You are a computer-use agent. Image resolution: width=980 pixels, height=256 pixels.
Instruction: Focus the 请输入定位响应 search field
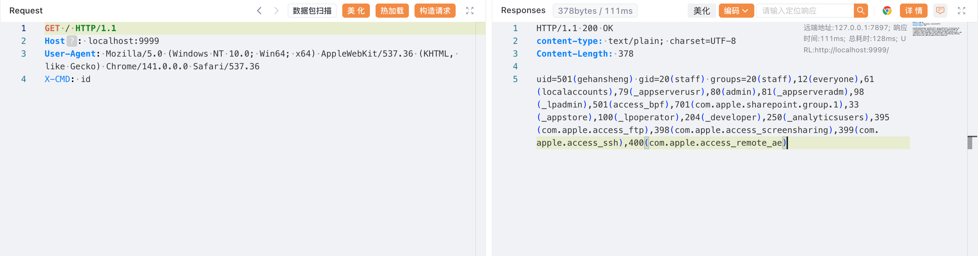click(804, 11)
